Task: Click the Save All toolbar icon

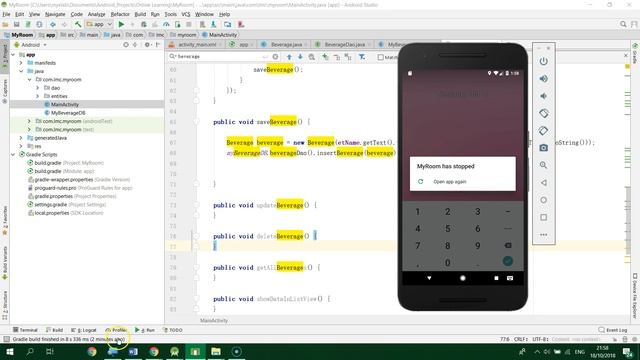Action: coord(17,24)
